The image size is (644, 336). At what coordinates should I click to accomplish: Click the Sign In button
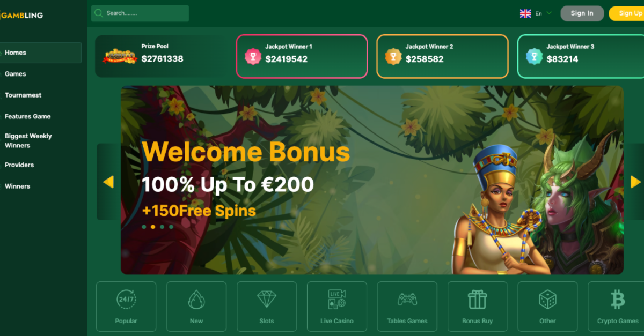582,13
